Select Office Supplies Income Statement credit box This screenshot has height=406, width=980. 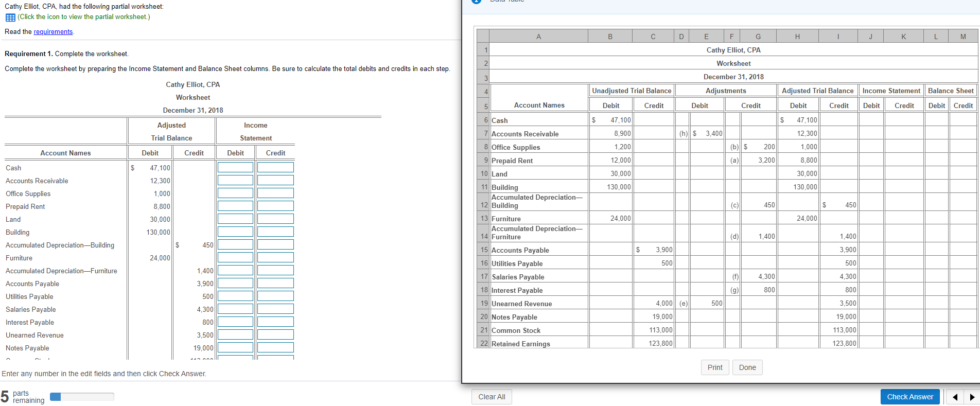pyautogui.click(x=275, y=193)
